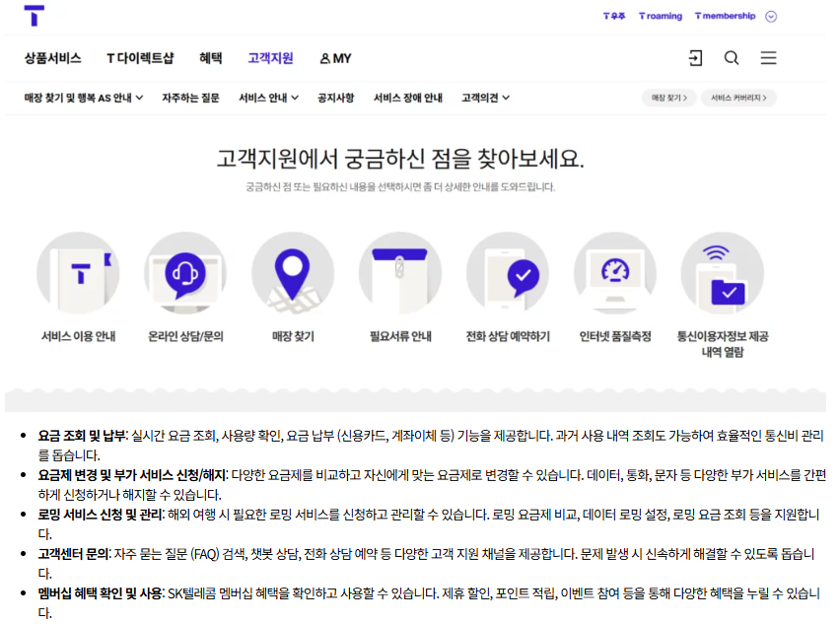Click the 매장 찾기 > pill button
The height and width of the screenshot is (624, 840).
[x=669, y=98]
